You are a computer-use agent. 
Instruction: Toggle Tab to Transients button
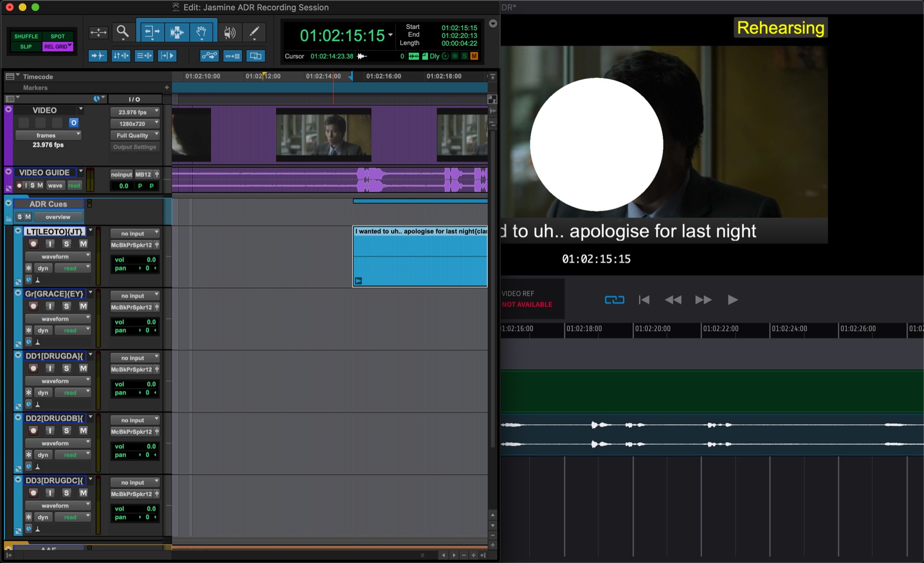(x=98, y=55)
